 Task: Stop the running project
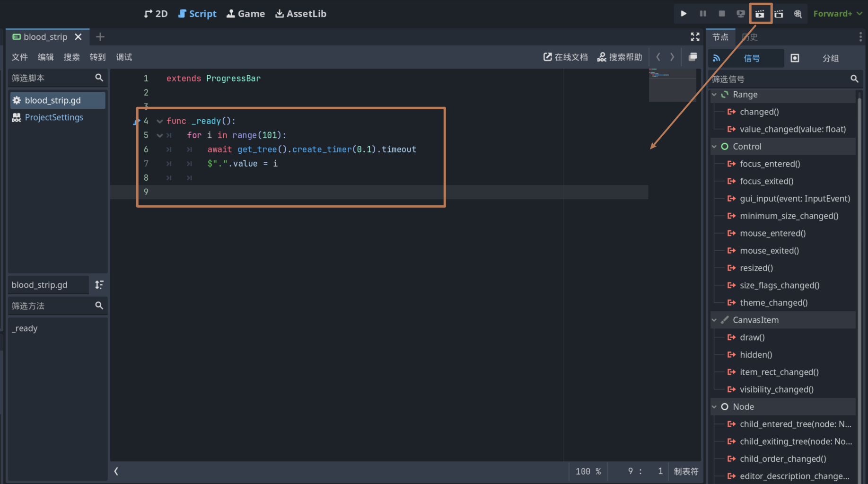[x=722, y=14]
